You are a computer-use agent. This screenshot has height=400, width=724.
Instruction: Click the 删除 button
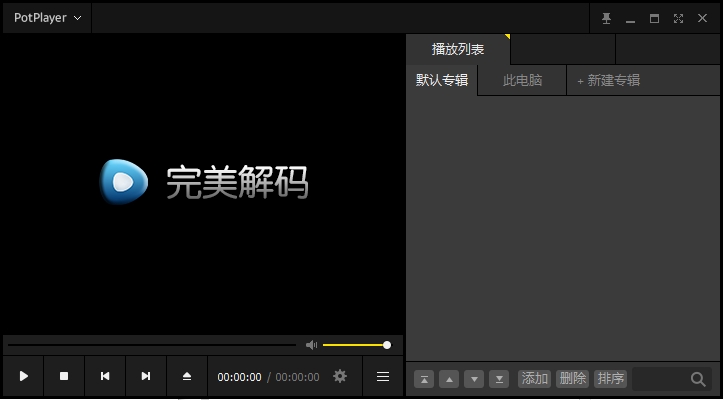pyautogui.click(x=573, y=379)
